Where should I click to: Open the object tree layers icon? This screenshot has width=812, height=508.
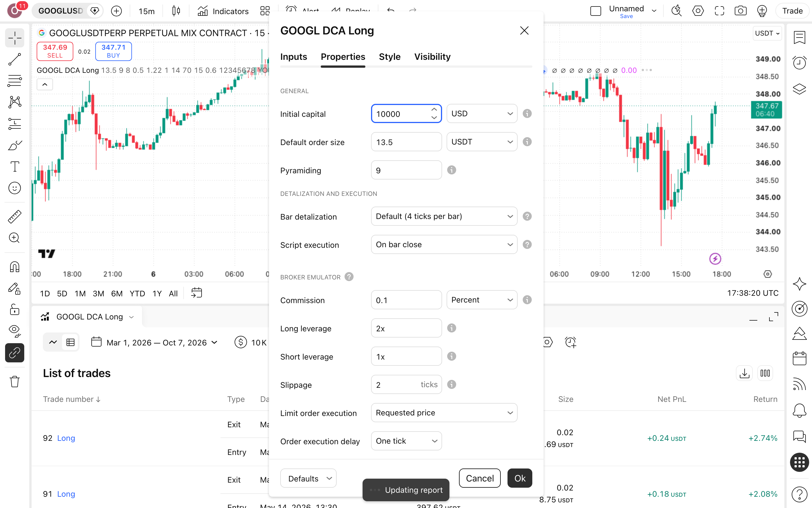tap(799, 89)
